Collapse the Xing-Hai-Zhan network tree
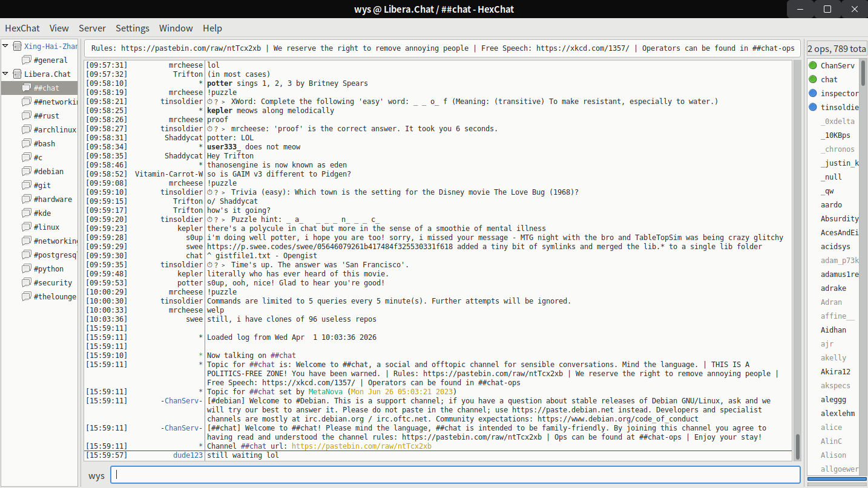This screenshot has width=868, height=488. (5, 46)
